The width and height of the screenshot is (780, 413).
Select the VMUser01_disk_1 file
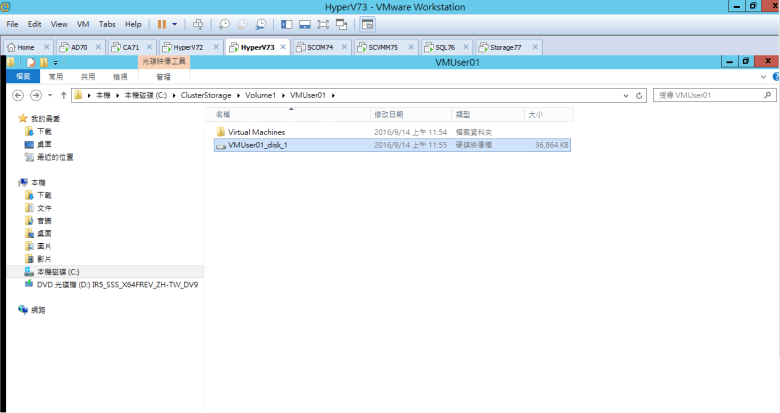coord(257,145)
